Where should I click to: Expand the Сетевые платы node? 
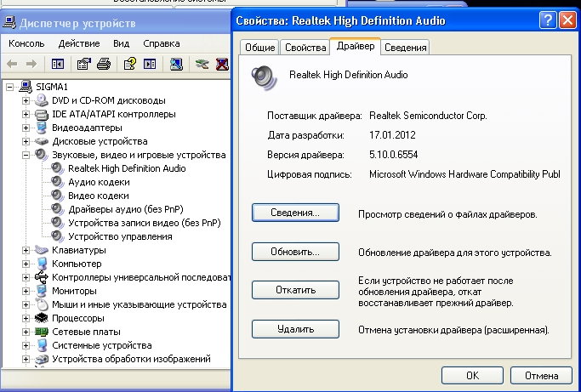(x=26, y=332)
